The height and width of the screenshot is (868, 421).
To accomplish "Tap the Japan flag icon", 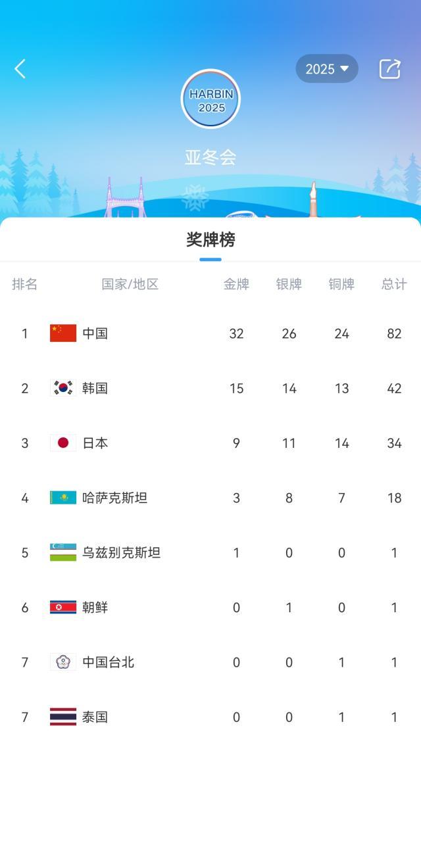I will 63,443.
